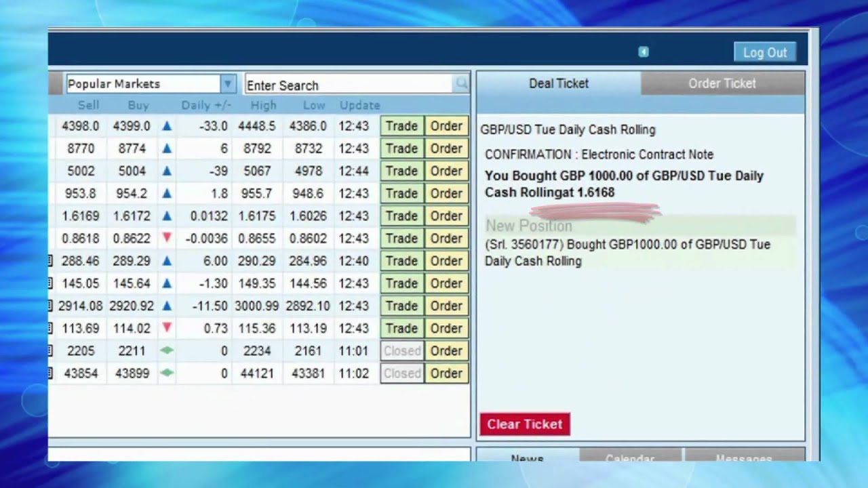
Task: Click the Closed button in the 2205 row
Action: tap(401, 350)
